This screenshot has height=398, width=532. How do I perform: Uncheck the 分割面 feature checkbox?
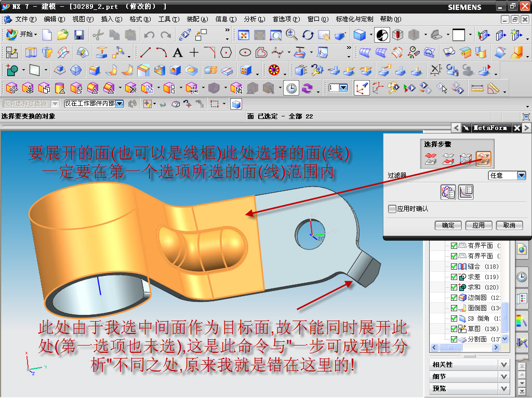(x=454, y=339)
